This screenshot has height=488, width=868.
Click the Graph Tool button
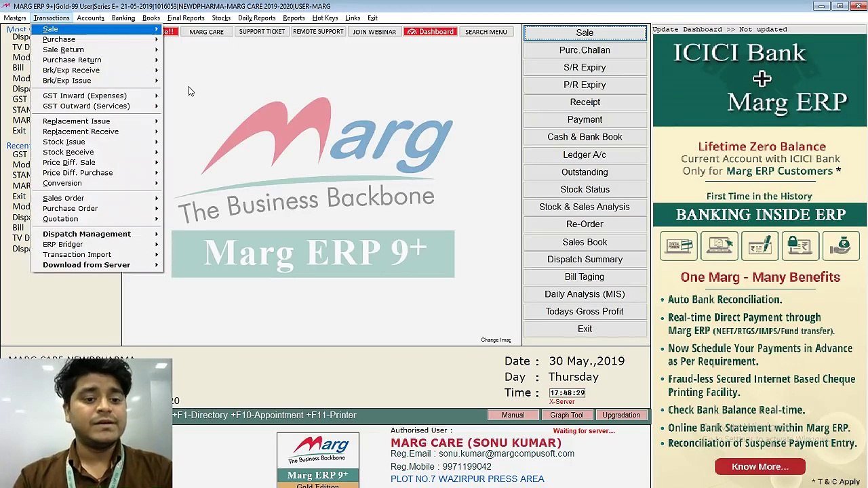point(566,415)
